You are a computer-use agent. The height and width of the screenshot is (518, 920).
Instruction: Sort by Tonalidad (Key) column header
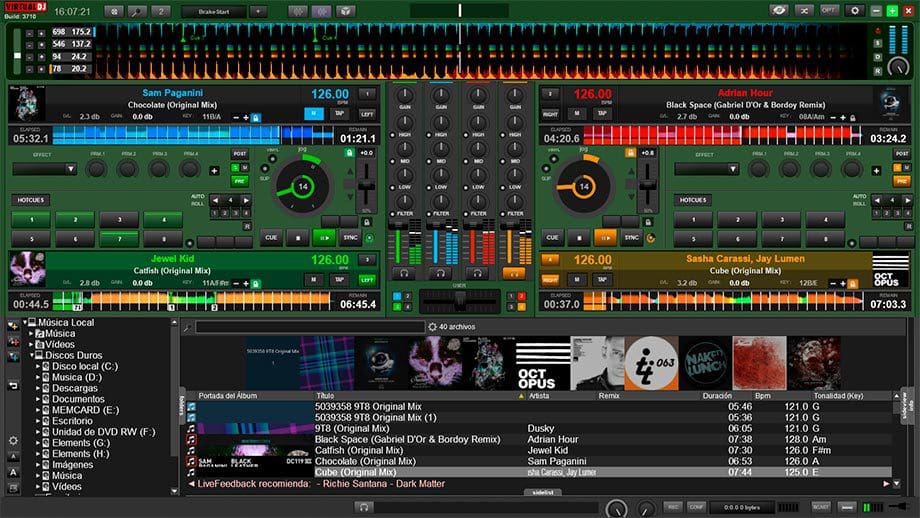(838, 396)
